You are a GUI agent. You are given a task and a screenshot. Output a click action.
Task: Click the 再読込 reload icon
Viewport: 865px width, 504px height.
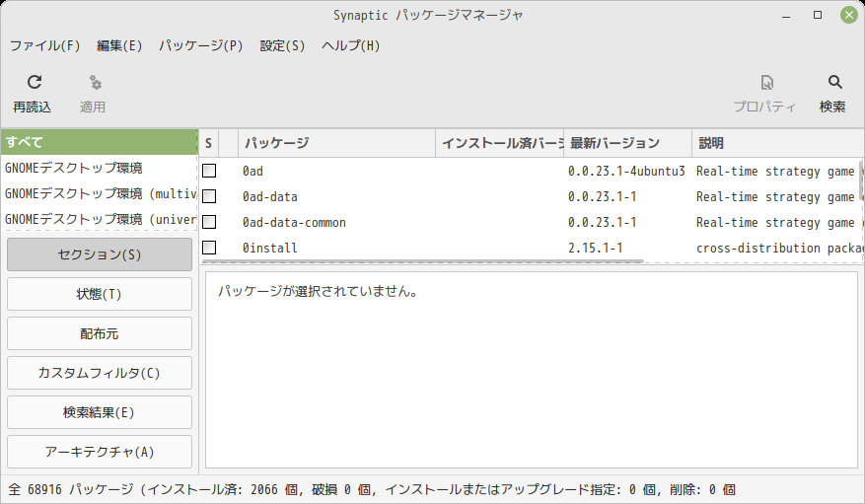[x=35, y=82]
